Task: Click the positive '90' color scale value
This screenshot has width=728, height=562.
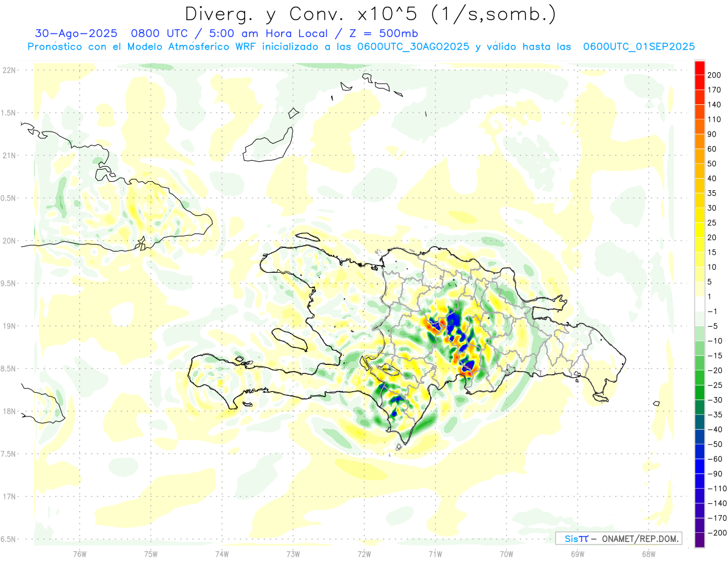Action: point(713,134)
